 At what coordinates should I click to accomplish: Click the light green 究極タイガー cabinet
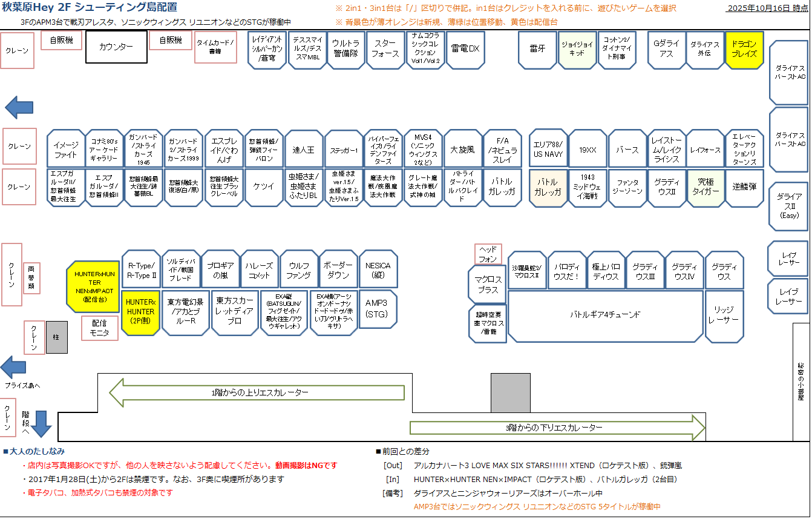[705, 187]
